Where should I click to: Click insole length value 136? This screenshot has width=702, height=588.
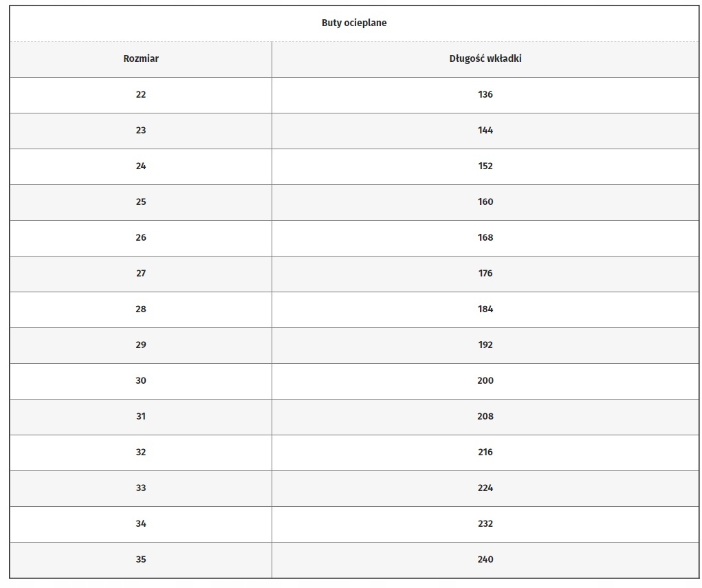click(x=485, y=94)
